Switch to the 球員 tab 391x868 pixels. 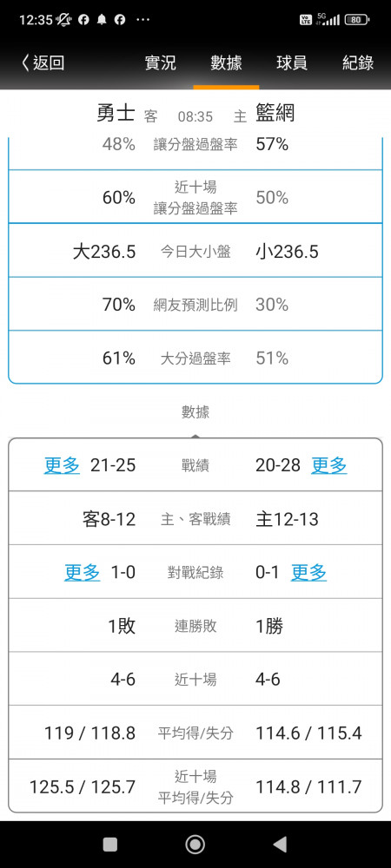(x=292, y=62)
